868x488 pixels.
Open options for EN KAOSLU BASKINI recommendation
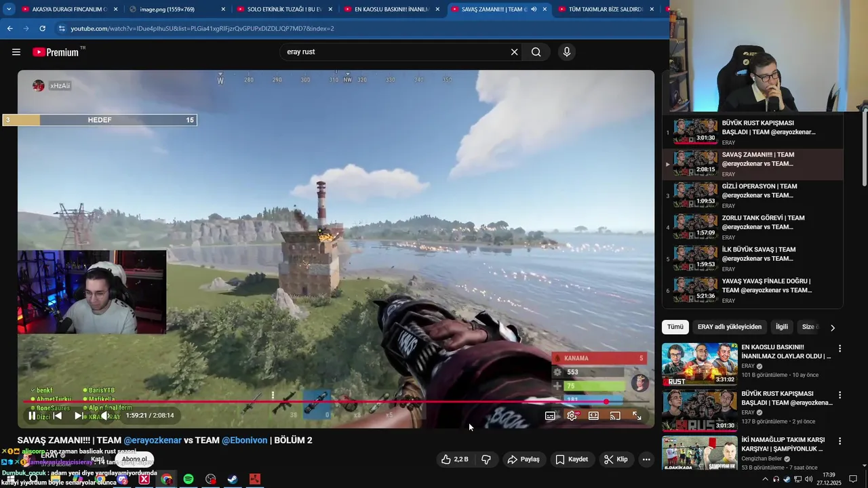pos(840,348)
